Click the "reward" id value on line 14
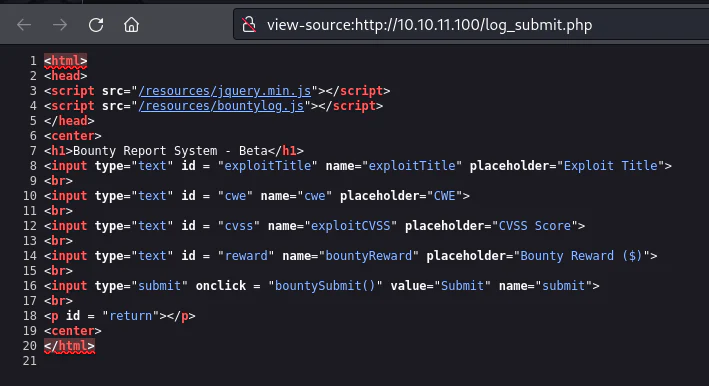The height and width of the screenshot is (386, 709). click(x=246, y=256)
